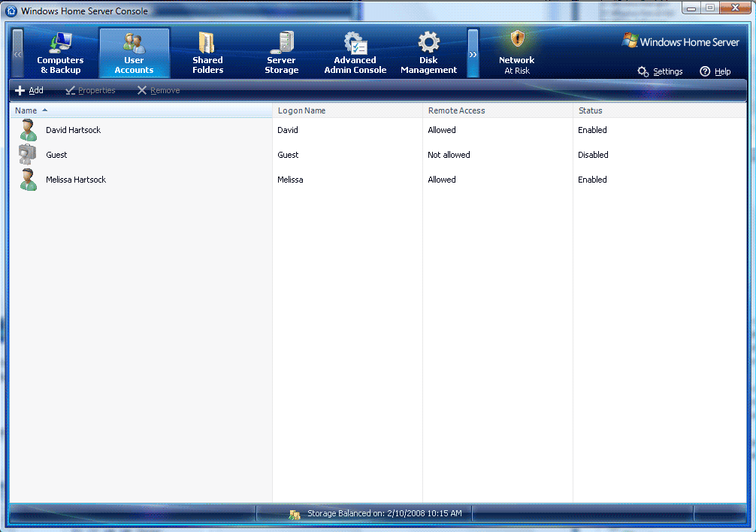Click the console title bar house icon
Image resolution: width=756 pixels, height=532 pixels.
[11, 11]
